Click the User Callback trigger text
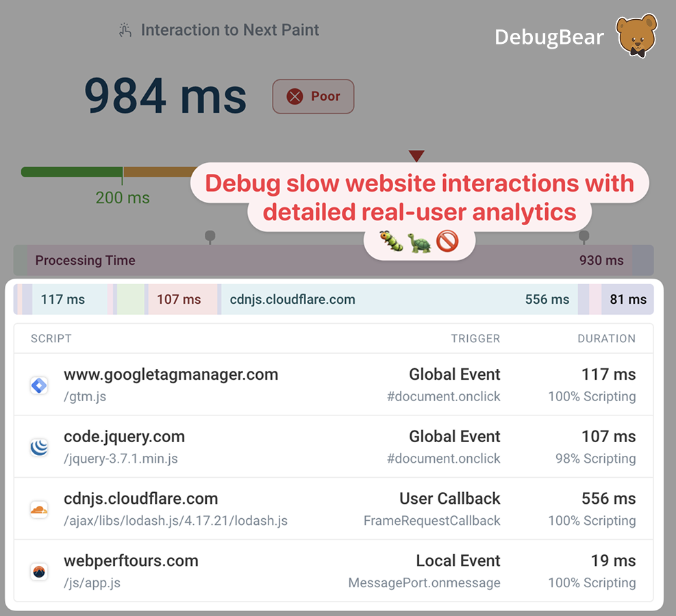This screenshot has height=616, width=676. click(450, 499)
